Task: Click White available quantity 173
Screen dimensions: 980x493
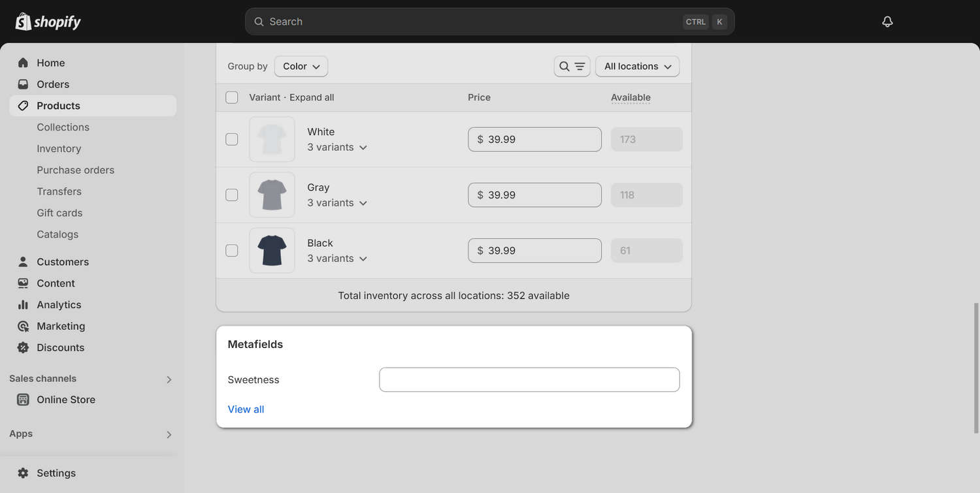Action: click(646, 139)
